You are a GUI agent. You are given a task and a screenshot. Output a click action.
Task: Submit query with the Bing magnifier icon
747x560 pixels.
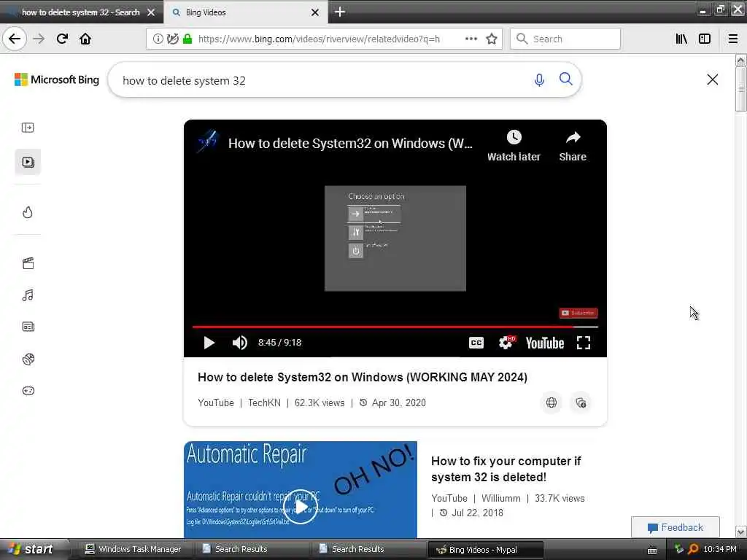565,79
